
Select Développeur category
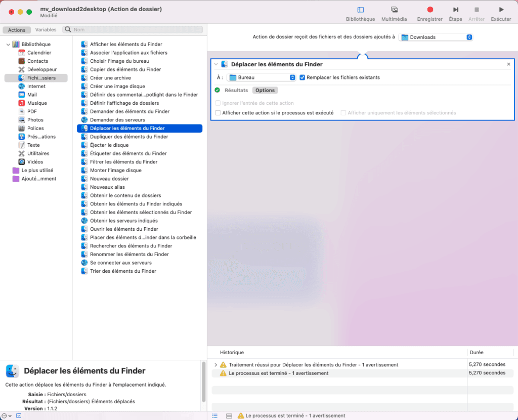(x=42, y=69)
